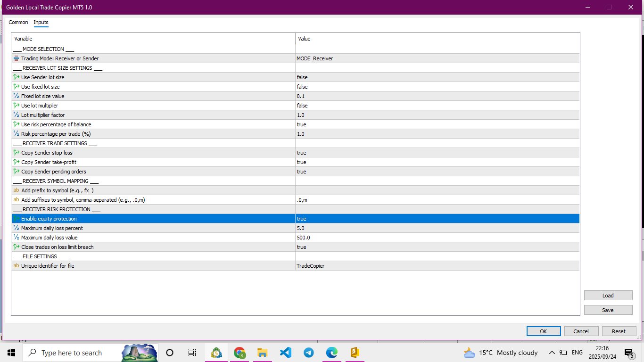Screen dimensions: 644x362
Task: Open the Windows Start menu
Action: pos(11,353)
